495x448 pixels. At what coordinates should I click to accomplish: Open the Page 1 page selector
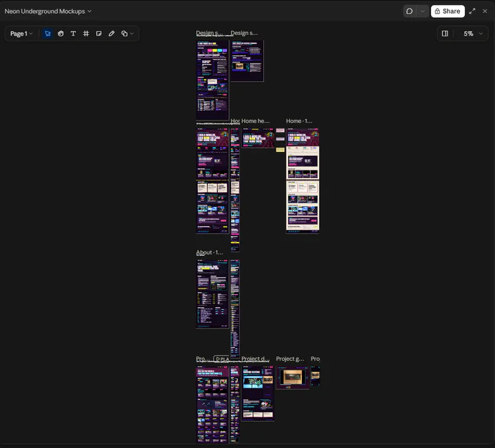[21, 34]
